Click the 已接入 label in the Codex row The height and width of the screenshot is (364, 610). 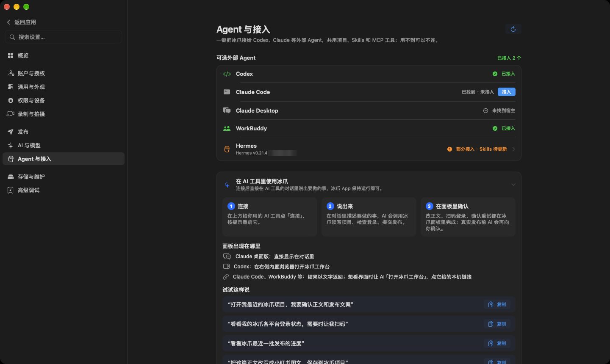click(x=508, y=74)
